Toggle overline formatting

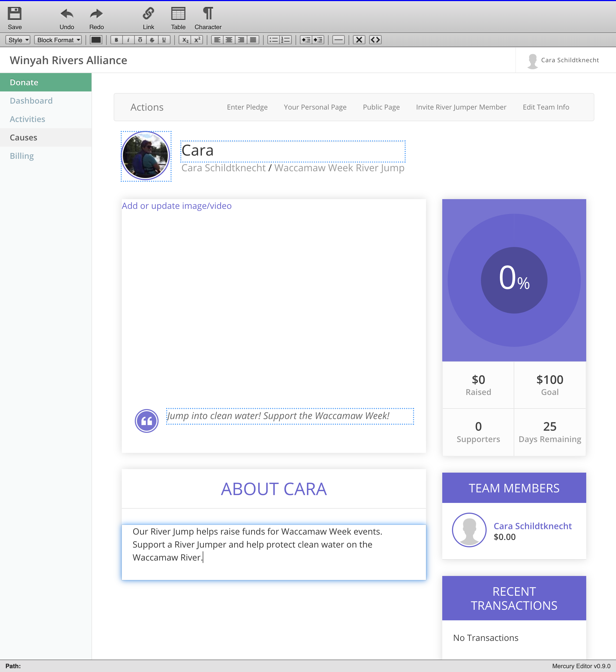tap(140, 40)
